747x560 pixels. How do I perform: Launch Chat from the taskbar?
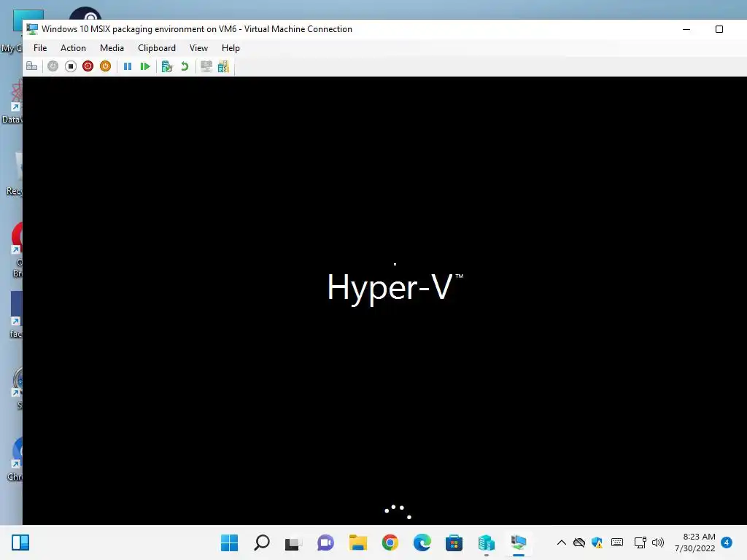pyautogui.click(x=326, y=542)
